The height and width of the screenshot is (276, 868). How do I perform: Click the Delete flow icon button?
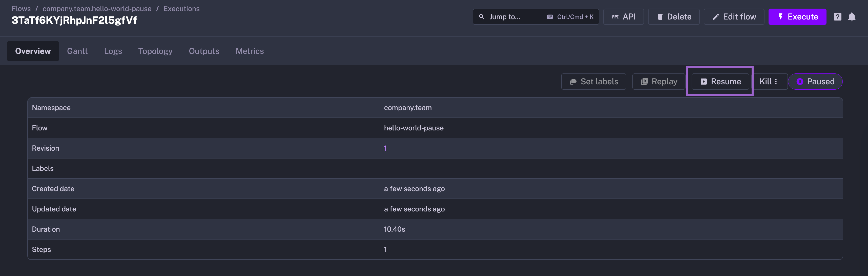tap(674, 16)
